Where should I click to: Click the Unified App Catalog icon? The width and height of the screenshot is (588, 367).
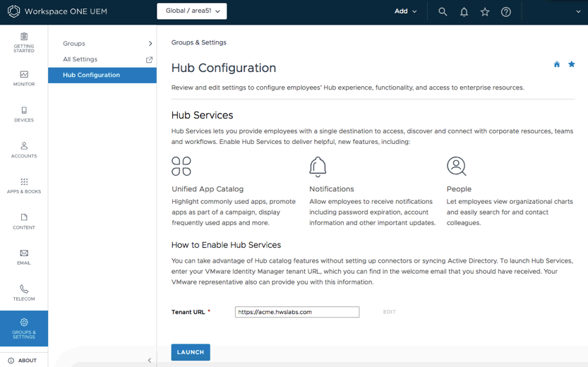(181, 166)
